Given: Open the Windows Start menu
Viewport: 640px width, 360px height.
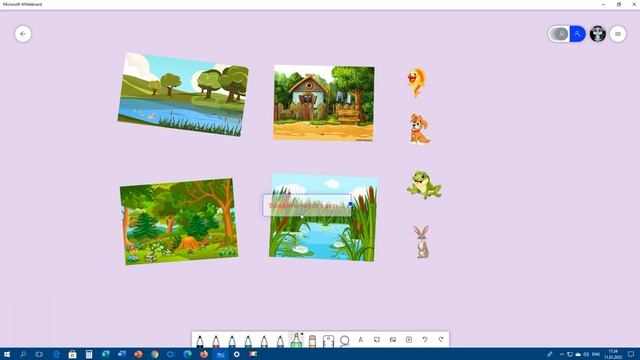Looking at the screenshot, I should click(x=7, y=354).
